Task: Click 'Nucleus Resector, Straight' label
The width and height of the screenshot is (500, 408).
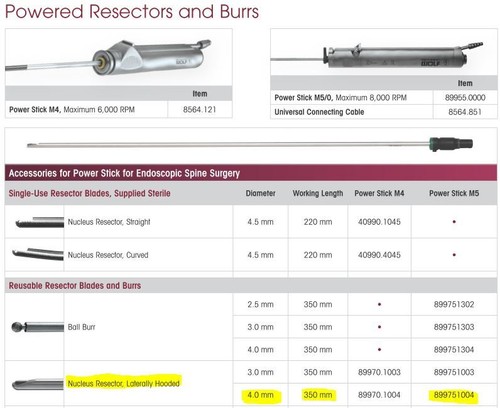Action: tap(109, 222)
